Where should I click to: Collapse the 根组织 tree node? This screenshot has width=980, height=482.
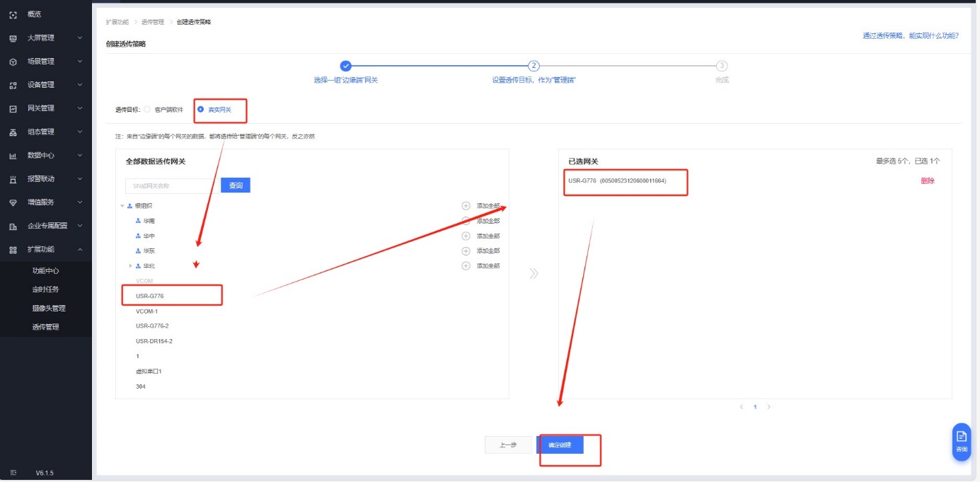[x=122, y=206]
